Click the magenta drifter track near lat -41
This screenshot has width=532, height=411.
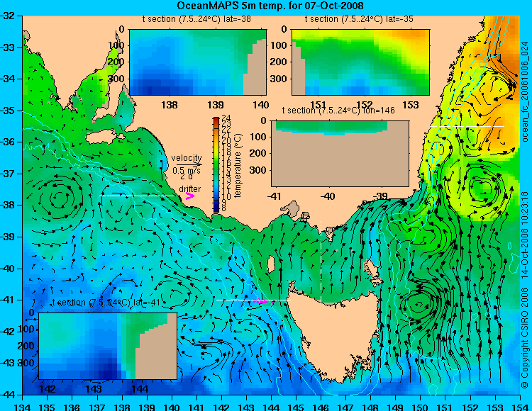(x=263, y=301)
